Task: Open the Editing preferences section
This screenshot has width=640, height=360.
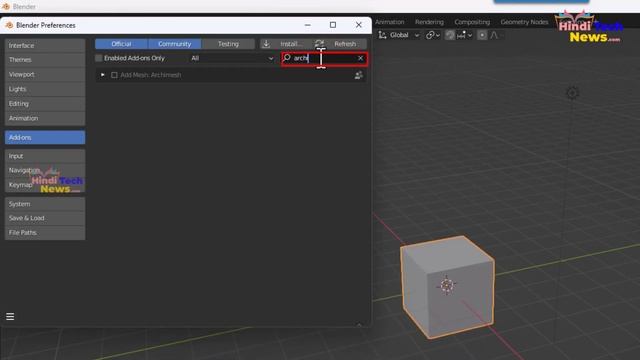Action: [45, 104]
